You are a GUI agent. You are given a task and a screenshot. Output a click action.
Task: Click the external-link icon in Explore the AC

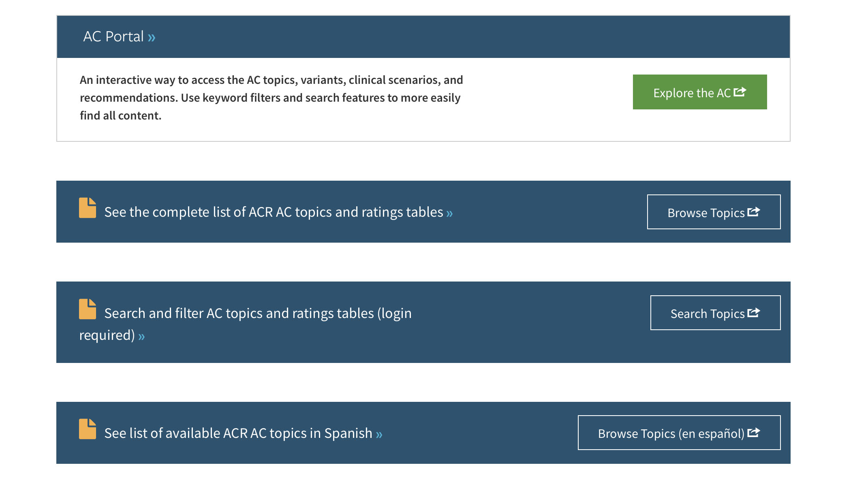pyautogui.click(x=740, y=92)
